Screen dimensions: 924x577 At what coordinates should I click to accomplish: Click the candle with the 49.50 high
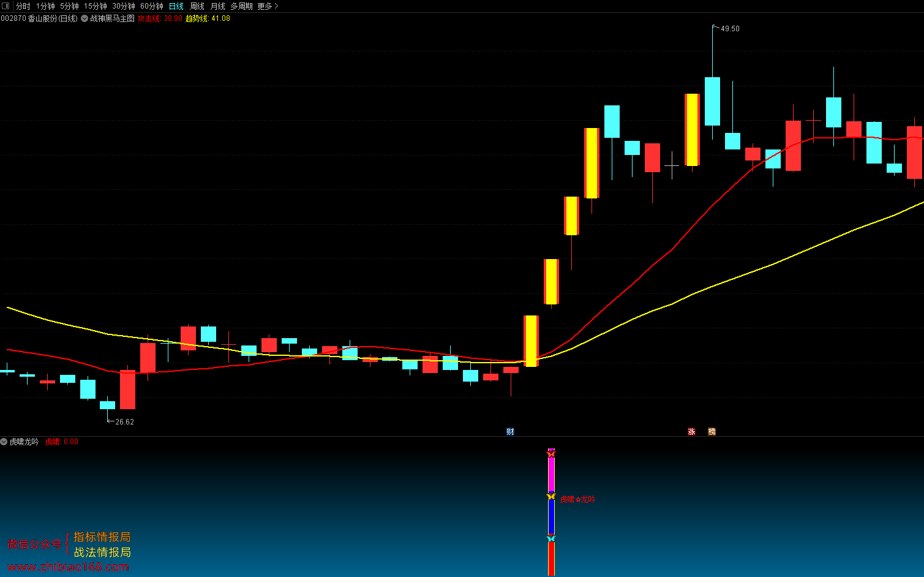tap(712, 101)
